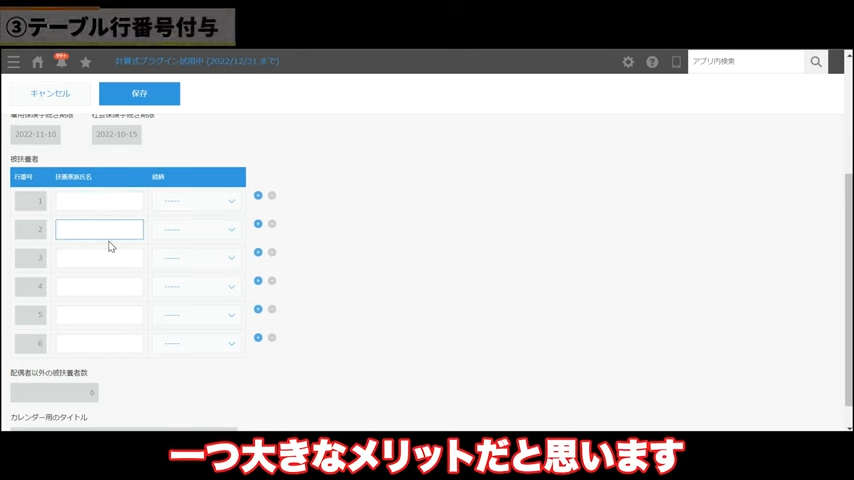Image resolution: width=854 pixels, height=480 pixels.
Task: Open the 続柄 dropdown in row 3
Action: click(196, 258)
